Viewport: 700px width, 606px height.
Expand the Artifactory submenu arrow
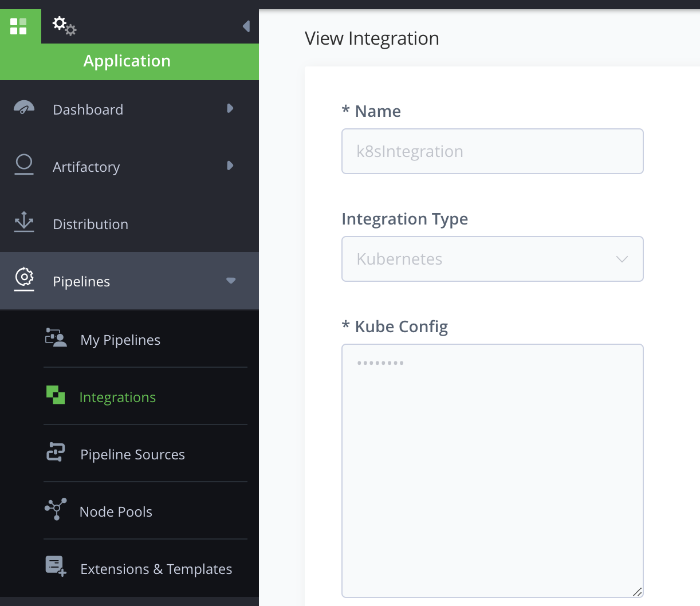(230, 166)
